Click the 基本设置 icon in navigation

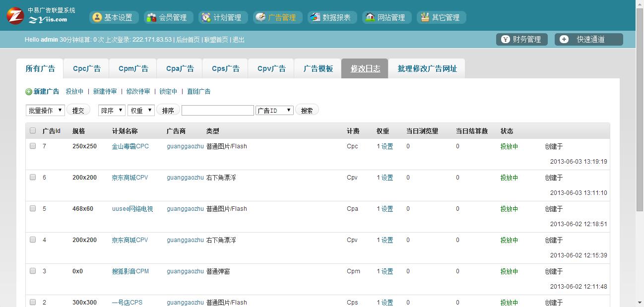click(97, 17)
